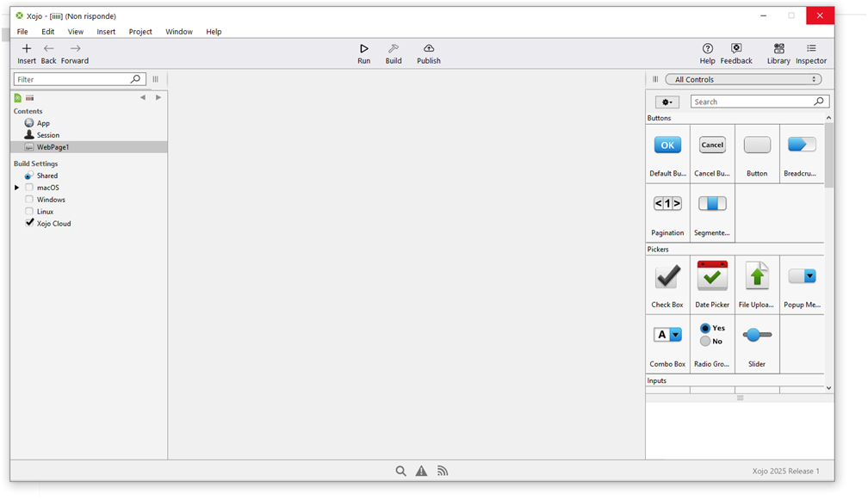Click the navigator Filter field
Screen dimensions: 868x500
pyautogui.click(x=80, y=79)
